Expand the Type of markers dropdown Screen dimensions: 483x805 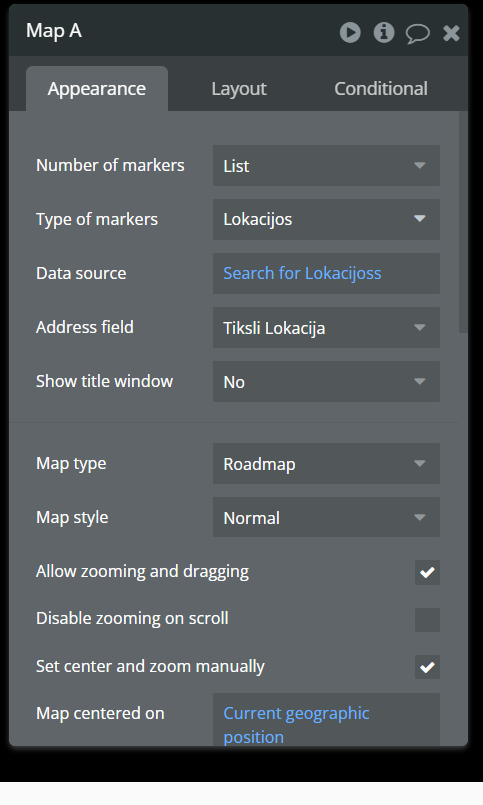click(x=326, y=219)
